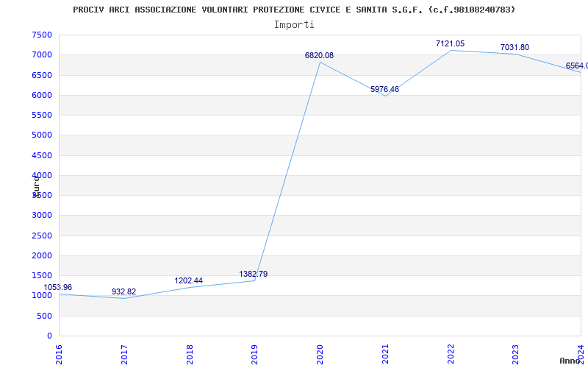Select the 5976.46 data point label

384,90
